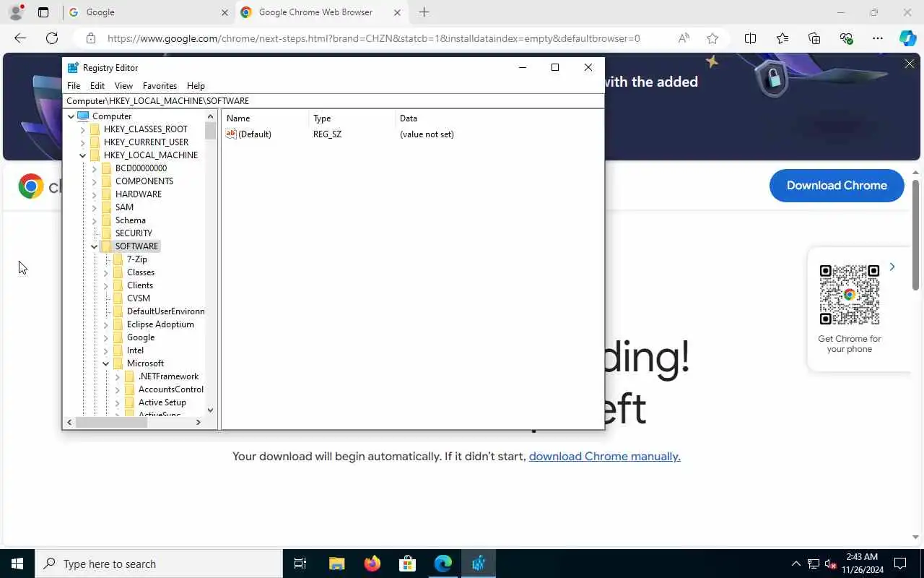This screenshot has height=578, width=924.
Task: Expand the .NETFramework key arrow
Action: point(117,376)
